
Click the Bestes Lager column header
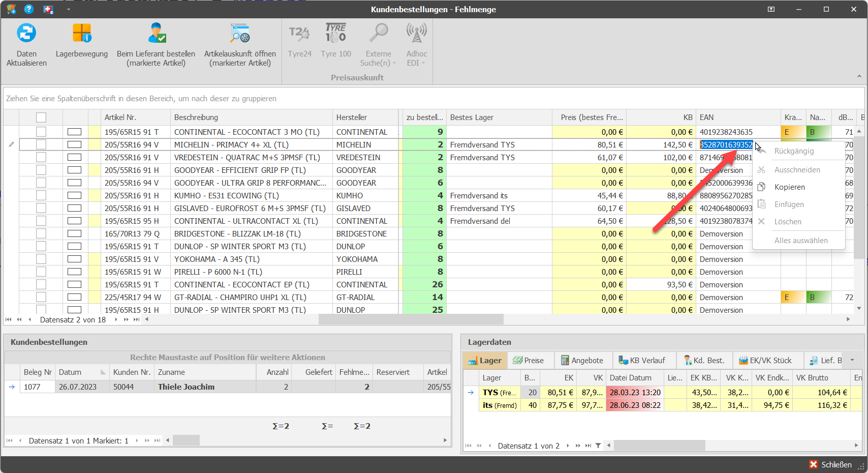(x=499, y=117)
